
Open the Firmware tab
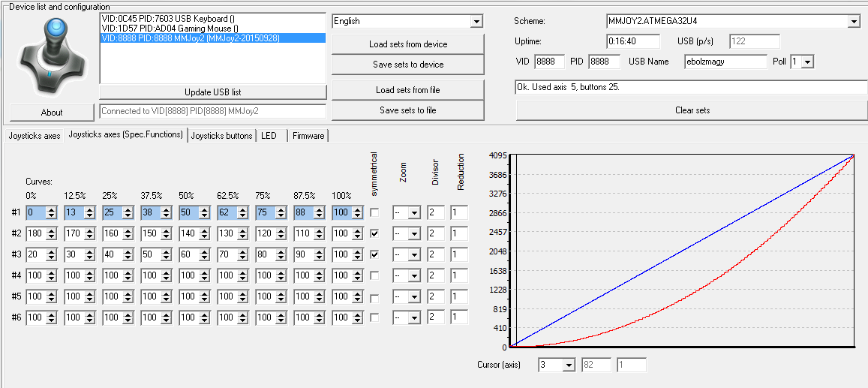[308, 136]
